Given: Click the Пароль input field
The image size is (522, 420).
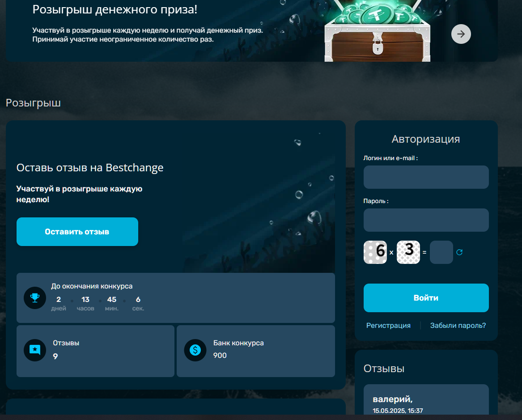Looking at the screenshot, I should click(426, 220).
